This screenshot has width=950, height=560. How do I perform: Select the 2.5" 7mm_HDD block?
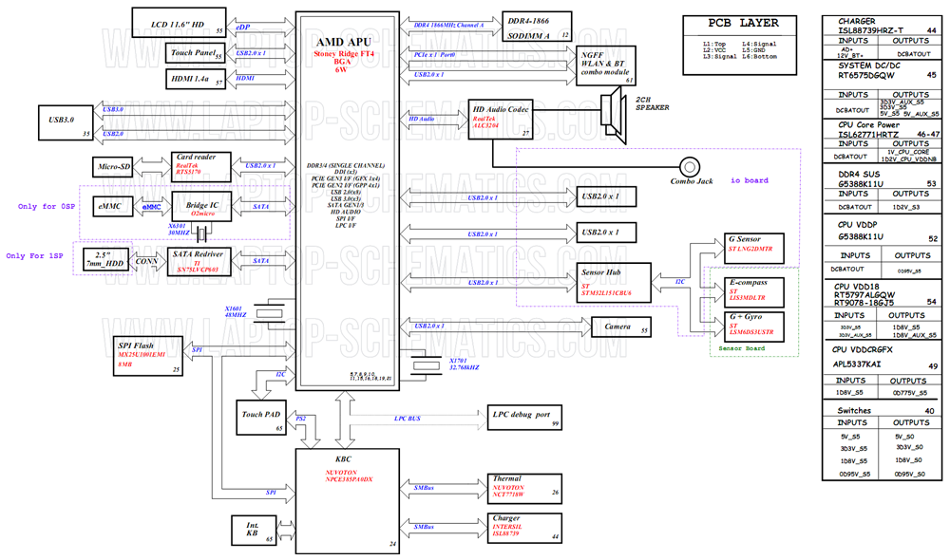[106, 260]
